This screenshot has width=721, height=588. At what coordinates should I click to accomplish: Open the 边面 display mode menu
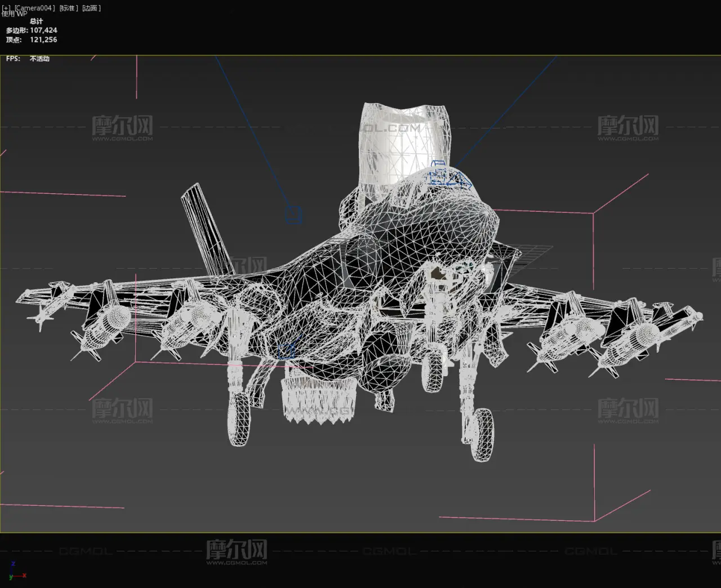tap(91, 8)
